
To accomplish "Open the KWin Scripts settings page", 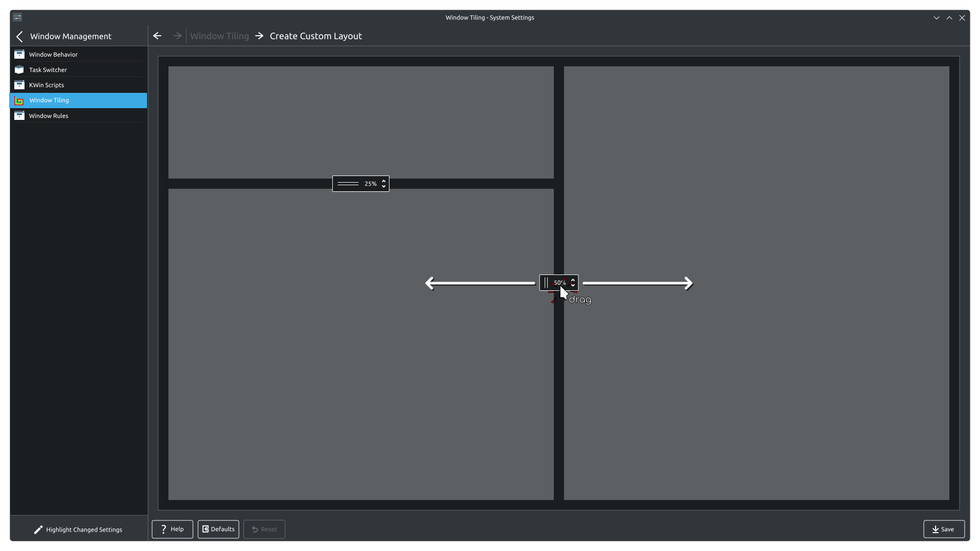I will [x=46, y=85].
